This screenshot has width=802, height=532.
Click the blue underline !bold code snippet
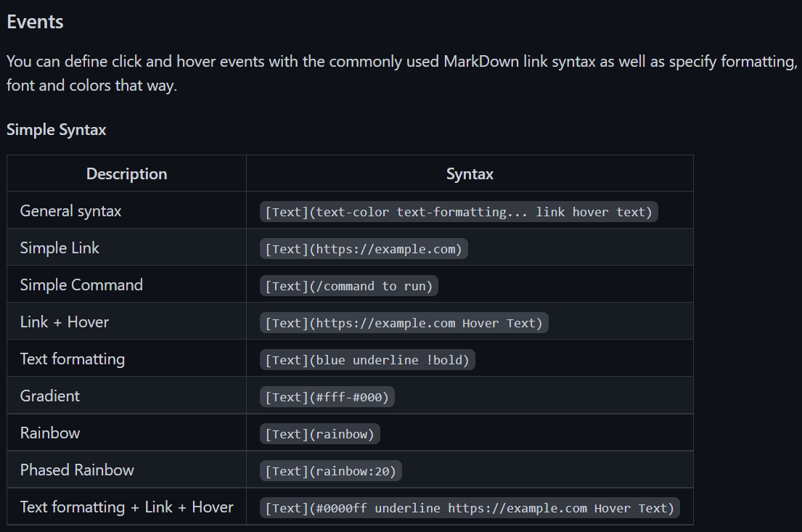click(367, 359)
